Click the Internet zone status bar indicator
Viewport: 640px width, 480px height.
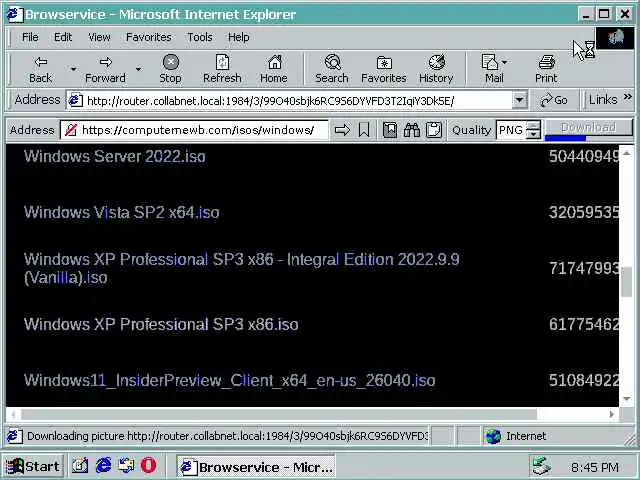click(516, 436)
